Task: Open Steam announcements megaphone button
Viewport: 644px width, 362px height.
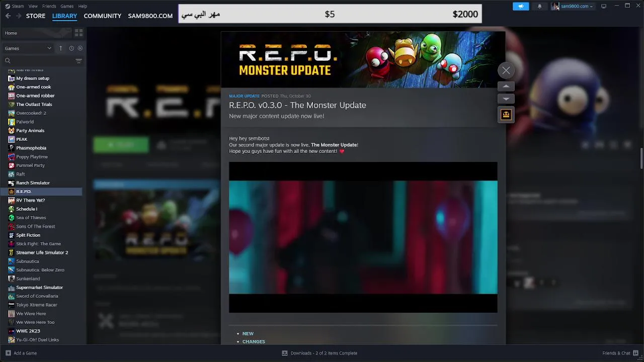Action: tap(521, 6)
